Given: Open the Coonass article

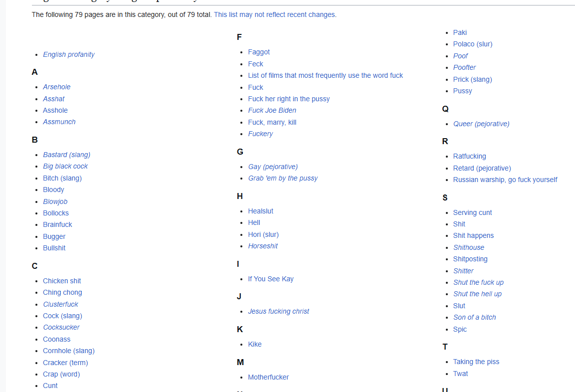Looking at the screenshot, I should (56, 339).
